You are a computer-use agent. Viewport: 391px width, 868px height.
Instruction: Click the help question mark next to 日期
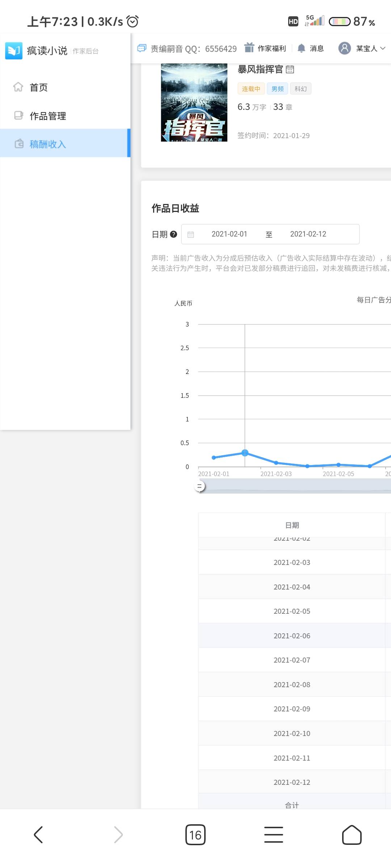click(x=173, y=234)
